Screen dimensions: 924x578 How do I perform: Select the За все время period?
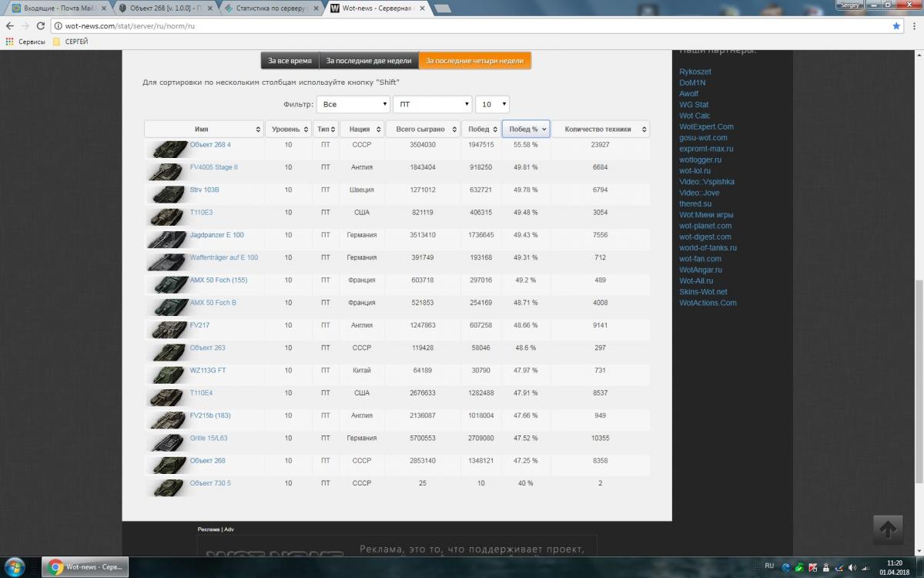pos(290,61)
